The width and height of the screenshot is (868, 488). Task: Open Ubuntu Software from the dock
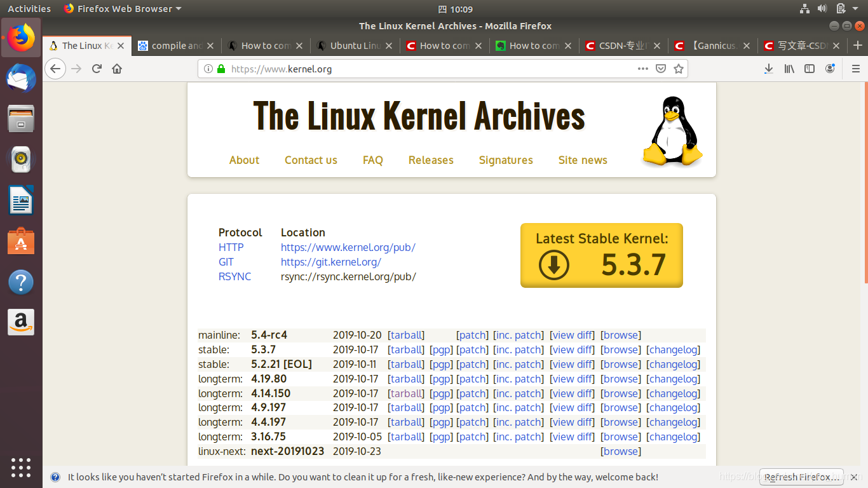(21, 241)
